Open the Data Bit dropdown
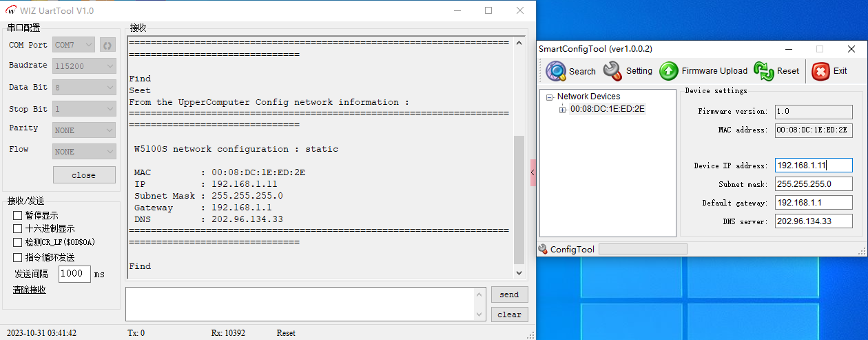 tap(85, 88)
